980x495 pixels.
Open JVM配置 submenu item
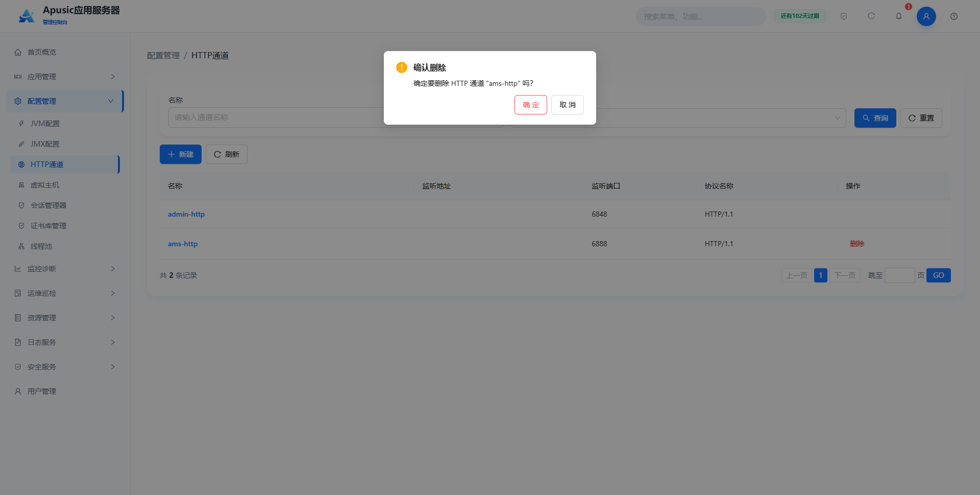(65, 124)
